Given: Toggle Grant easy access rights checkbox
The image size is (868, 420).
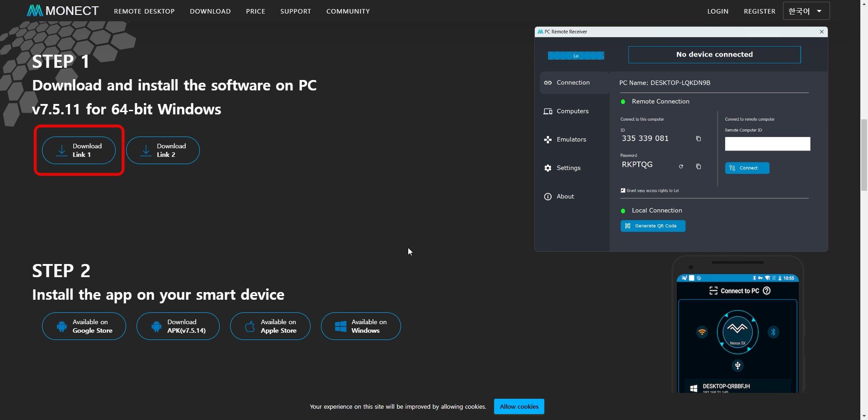Looking at the screenshot, I should [x=623, y=190].
